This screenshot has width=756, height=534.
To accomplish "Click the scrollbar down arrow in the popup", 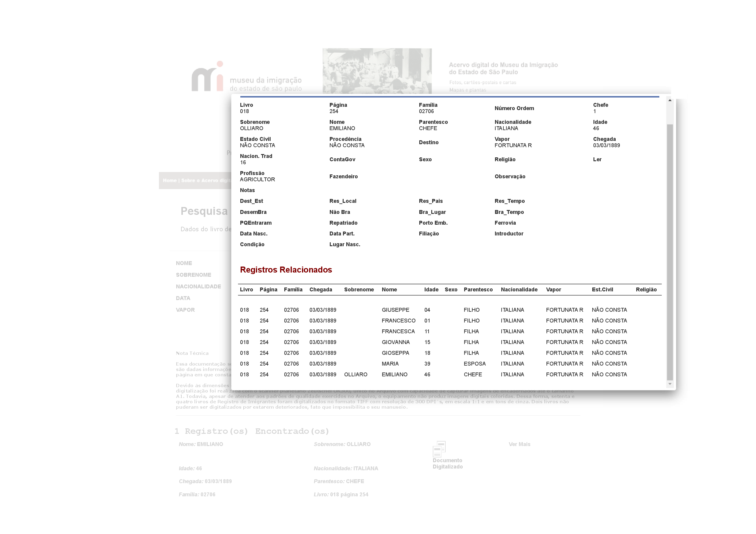I will click(670, 384).
